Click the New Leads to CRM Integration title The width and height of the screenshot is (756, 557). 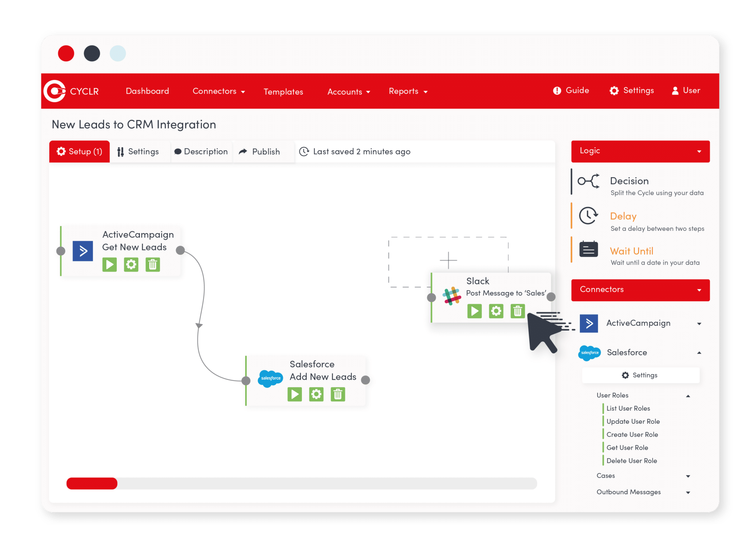134,125
